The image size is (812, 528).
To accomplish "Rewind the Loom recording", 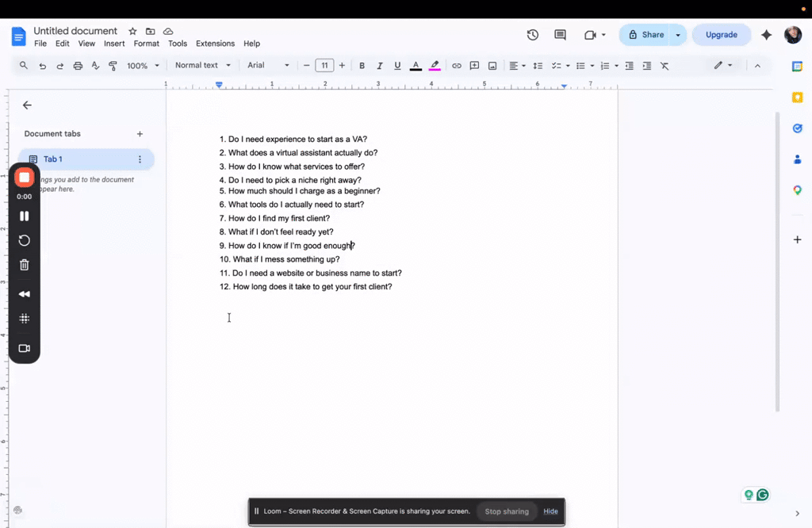I will pos(24,294).
